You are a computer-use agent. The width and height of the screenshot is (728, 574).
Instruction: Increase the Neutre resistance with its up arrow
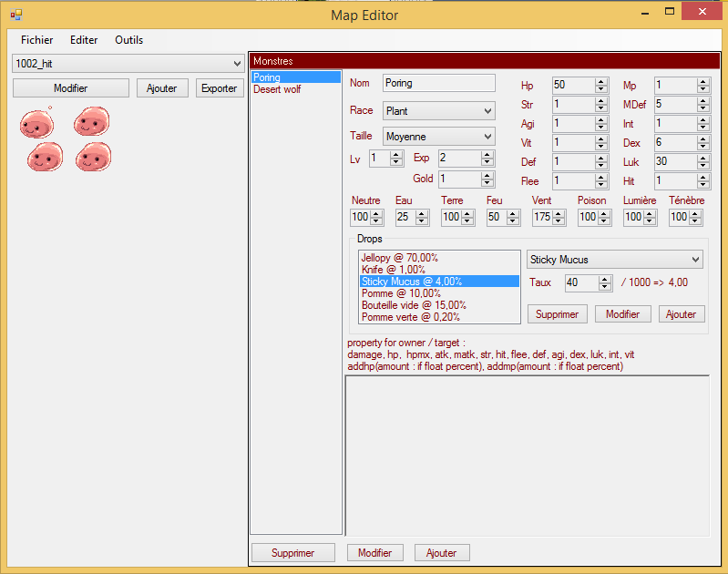pos(377,213)
